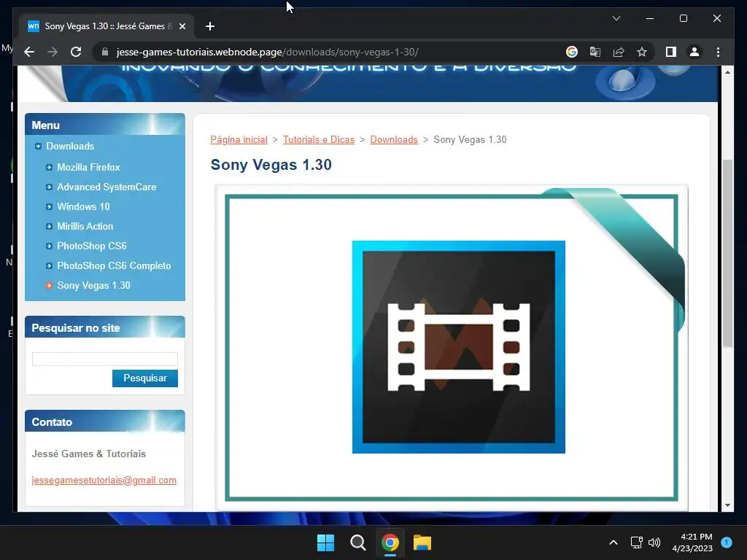Show hidden system tray icons
The image size is (747, 560).
(614, 542)
